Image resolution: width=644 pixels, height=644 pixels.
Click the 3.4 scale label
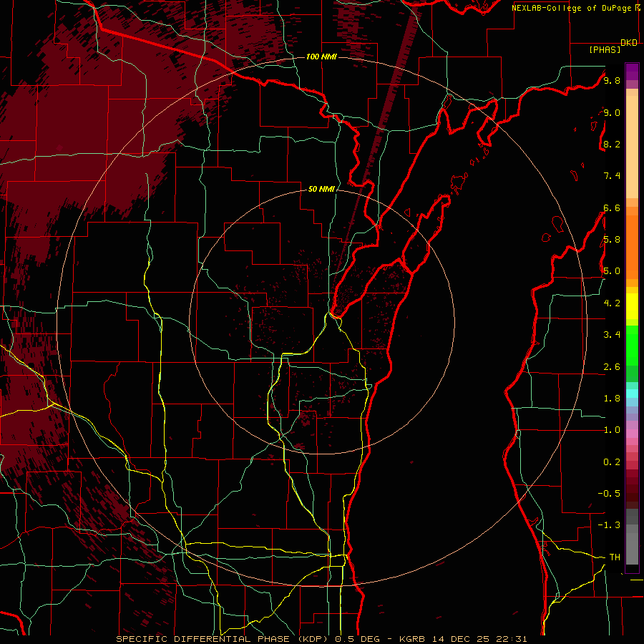pos(612,335)
